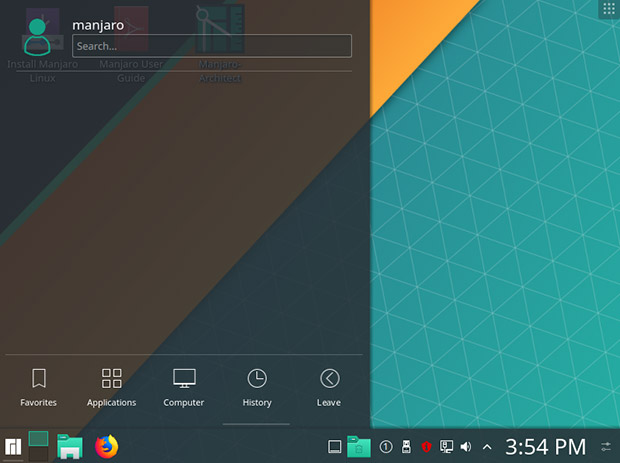Click the manjaro username label

[98, 25]
